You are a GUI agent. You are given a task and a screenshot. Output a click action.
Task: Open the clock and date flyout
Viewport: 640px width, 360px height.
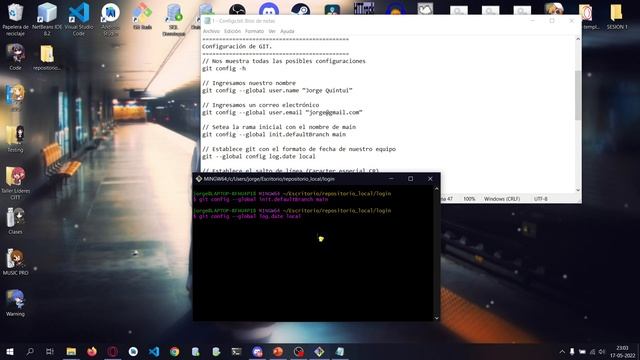click(x=622, y=351)
